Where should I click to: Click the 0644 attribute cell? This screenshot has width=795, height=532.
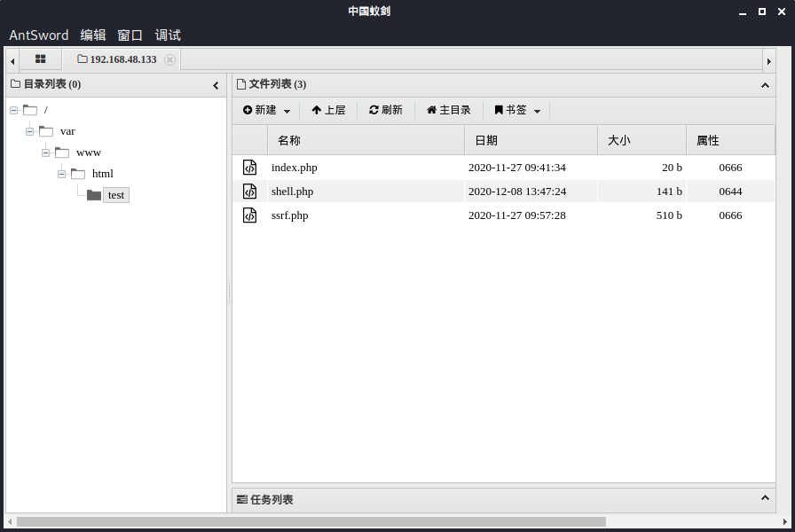pos(730,192)
